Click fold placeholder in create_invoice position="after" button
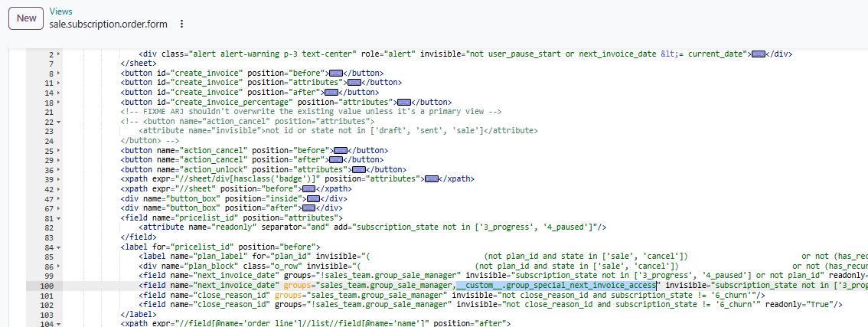The height and width of the screenshot is (327, 868). 331,93
